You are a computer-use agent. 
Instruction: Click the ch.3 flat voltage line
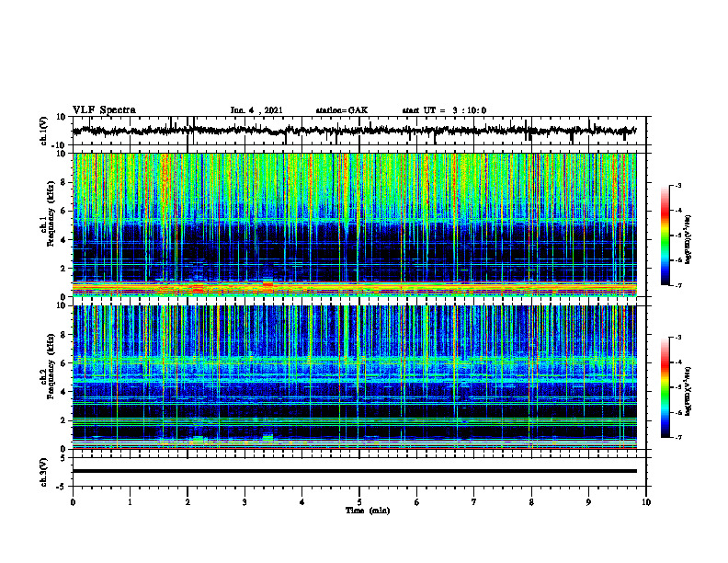click(x=354, y=471)
